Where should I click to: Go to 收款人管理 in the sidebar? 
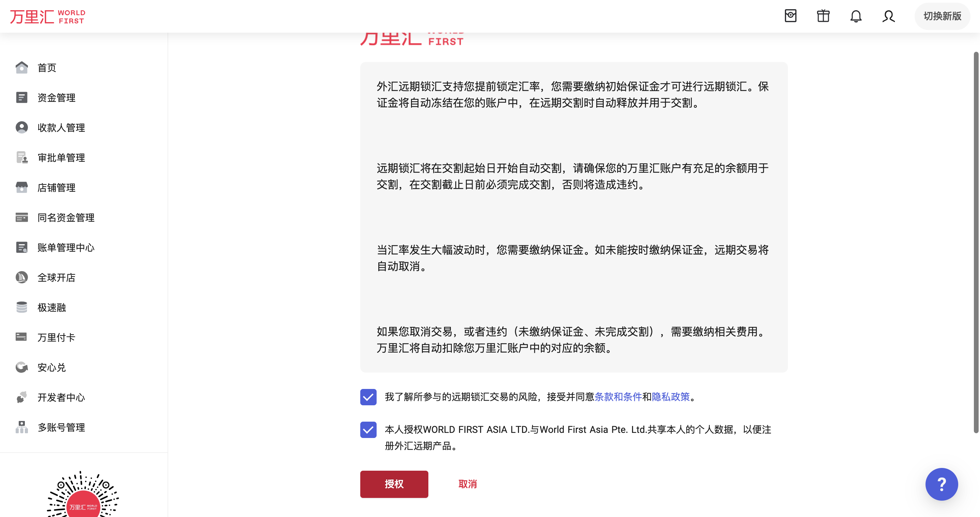pyautogui.click(x=61, y=128)
